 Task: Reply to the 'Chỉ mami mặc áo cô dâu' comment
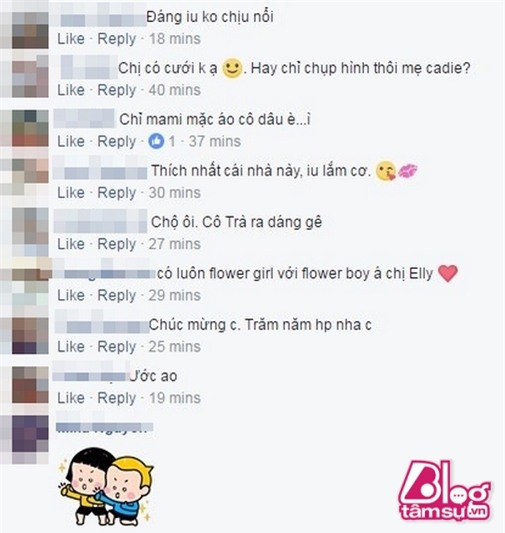pos(117,141)
